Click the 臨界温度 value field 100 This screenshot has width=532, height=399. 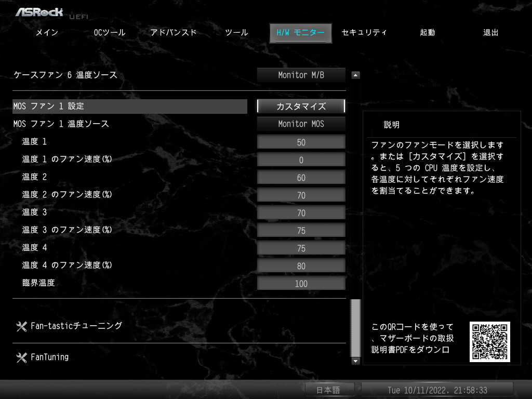pos(301,283)
